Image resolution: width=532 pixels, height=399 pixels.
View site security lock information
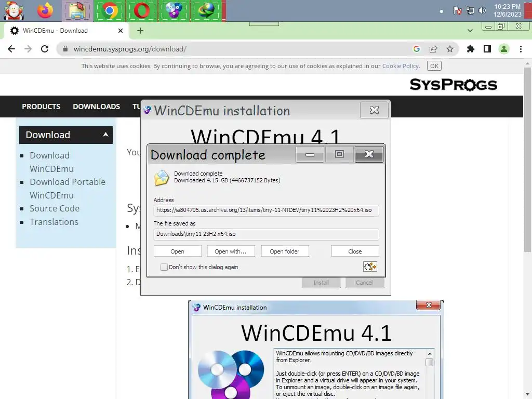65,49
